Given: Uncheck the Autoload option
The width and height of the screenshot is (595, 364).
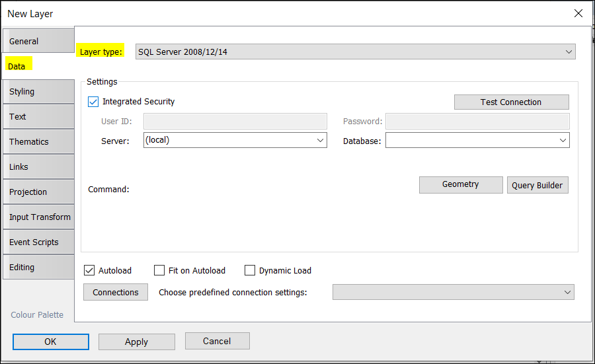Looking at the screenshot, I should click(x=90, y=270).
